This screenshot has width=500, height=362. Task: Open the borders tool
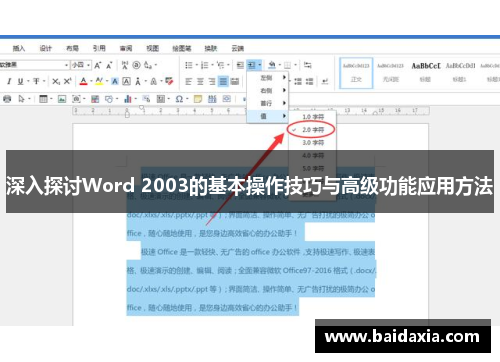tap(287, 65)
